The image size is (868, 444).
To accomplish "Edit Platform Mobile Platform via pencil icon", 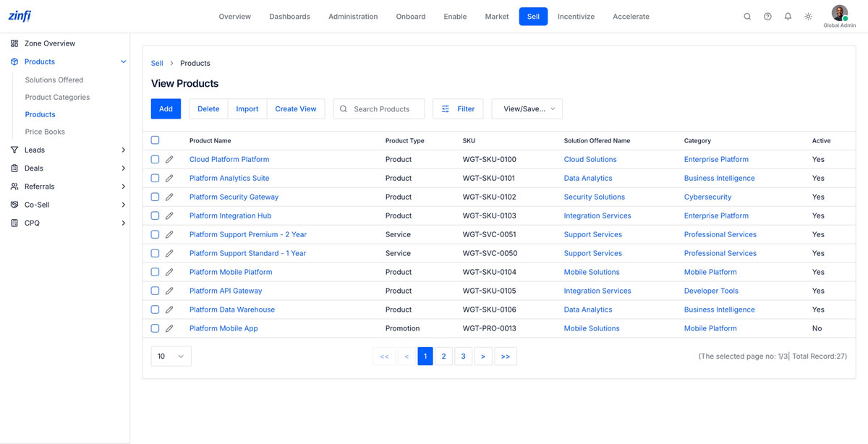I will click(x=169, y=272).
